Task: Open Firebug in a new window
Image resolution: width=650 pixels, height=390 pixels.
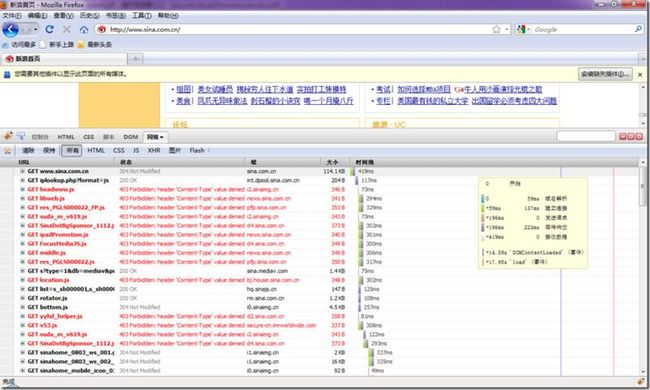Action: [631, 136]
